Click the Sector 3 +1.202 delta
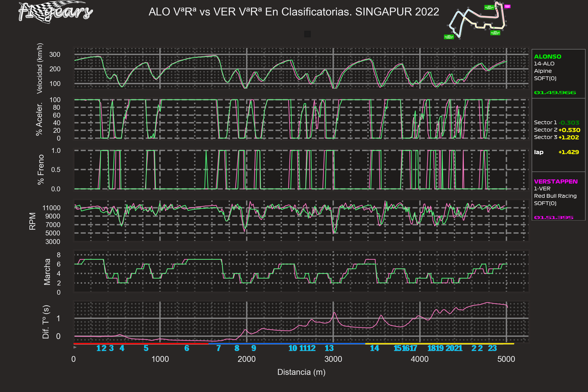Viewport: 588px width, 392px height. [568, 137]
